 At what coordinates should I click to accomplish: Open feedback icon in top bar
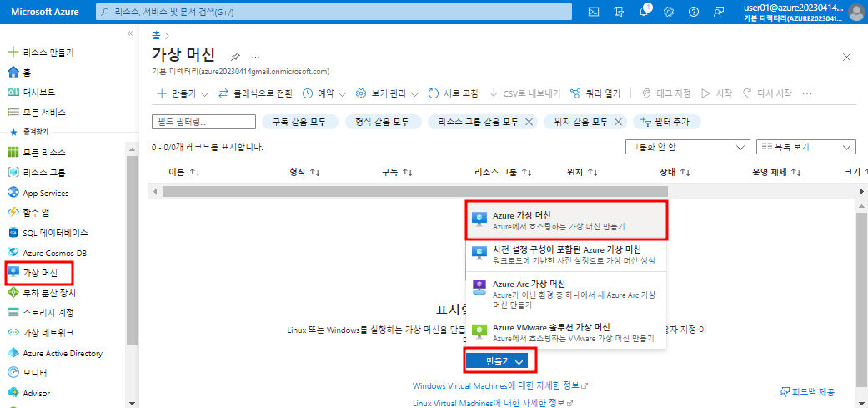coord(719,12)
